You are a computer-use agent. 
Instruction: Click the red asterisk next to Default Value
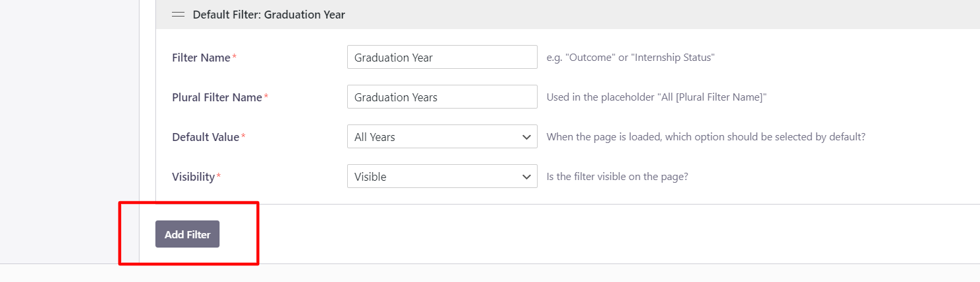coord(243,137)
